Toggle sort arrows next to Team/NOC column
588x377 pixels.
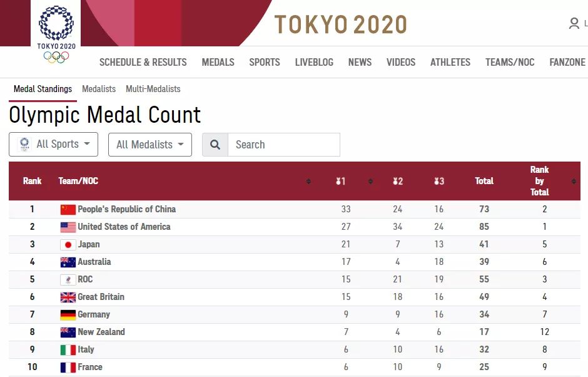click(x=308, y=182)
